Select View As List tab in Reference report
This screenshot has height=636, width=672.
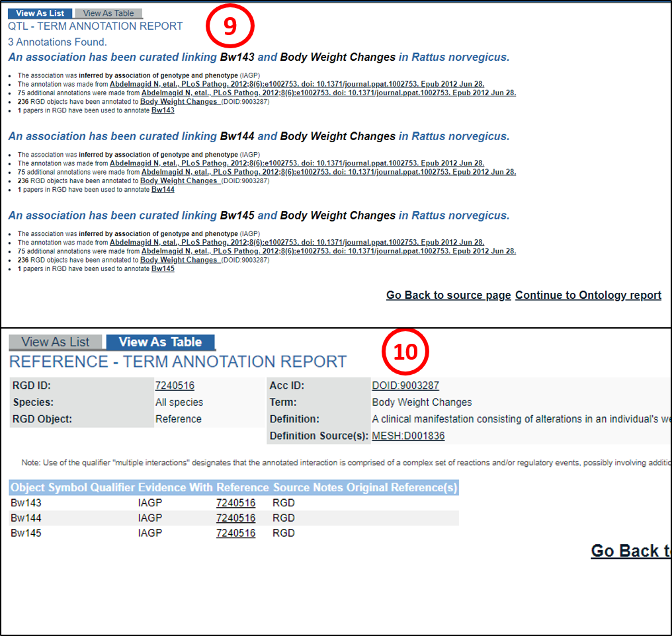[x=55, y=342]
